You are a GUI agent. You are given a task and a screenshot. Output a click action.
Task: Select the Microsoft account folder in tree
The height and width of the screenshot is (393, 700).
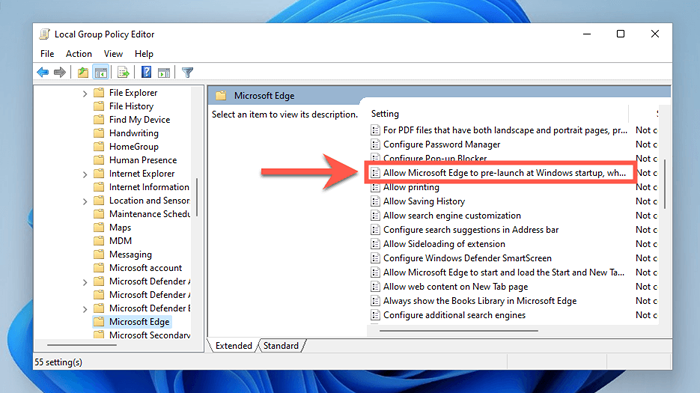click(x=146, y=268)
